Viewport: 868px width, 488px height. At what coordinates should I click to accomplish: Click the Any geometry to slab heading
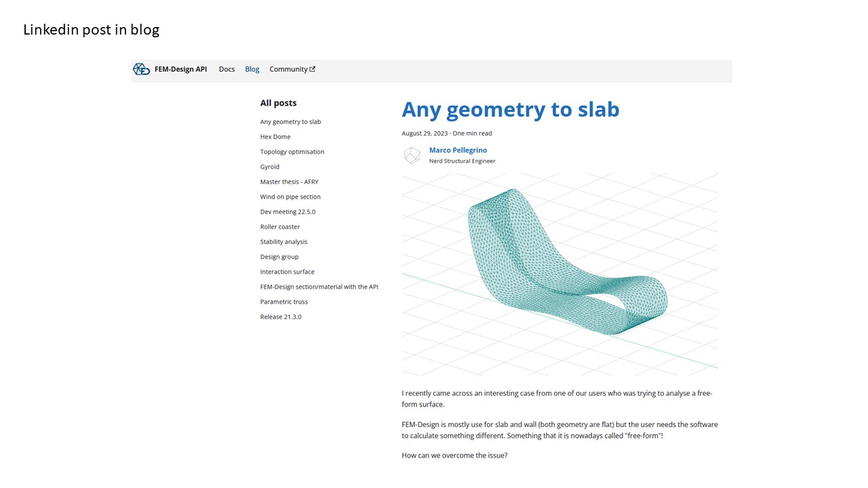point(510,109)
